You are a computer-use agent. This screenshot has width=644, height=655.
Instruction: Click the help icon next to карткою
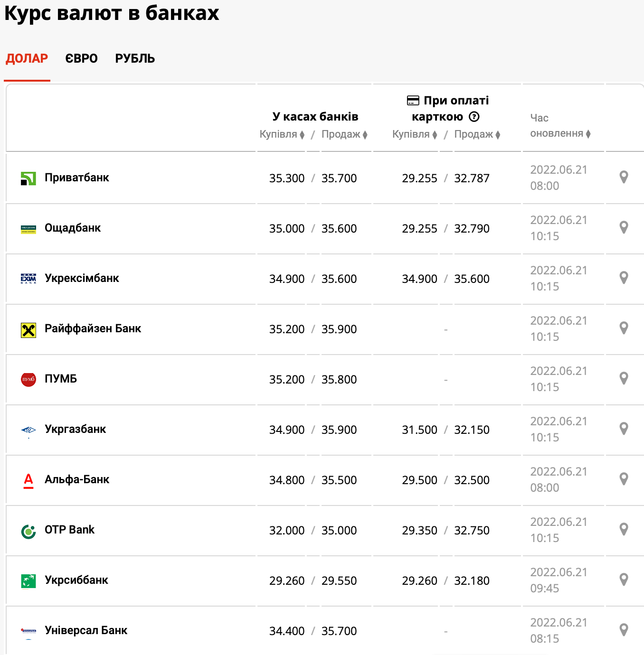point(474,117)
